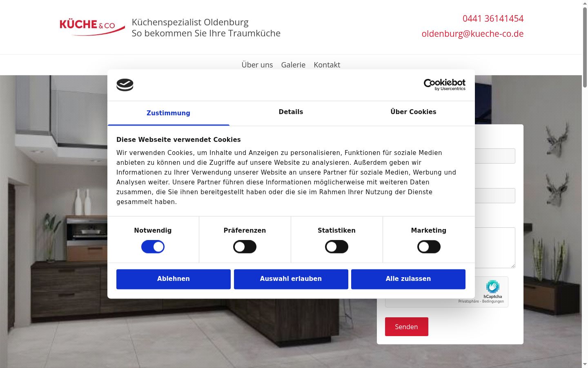Screen dimensions: 588x368
Task: Turn on the Marketing cookie switch
Action: pos(429,247)
